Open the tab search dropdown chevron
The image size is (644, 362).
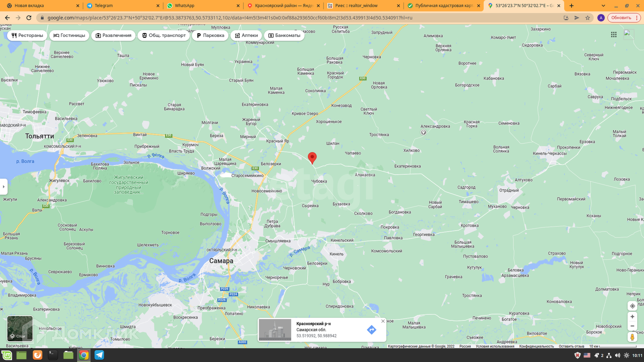point(603,6)
